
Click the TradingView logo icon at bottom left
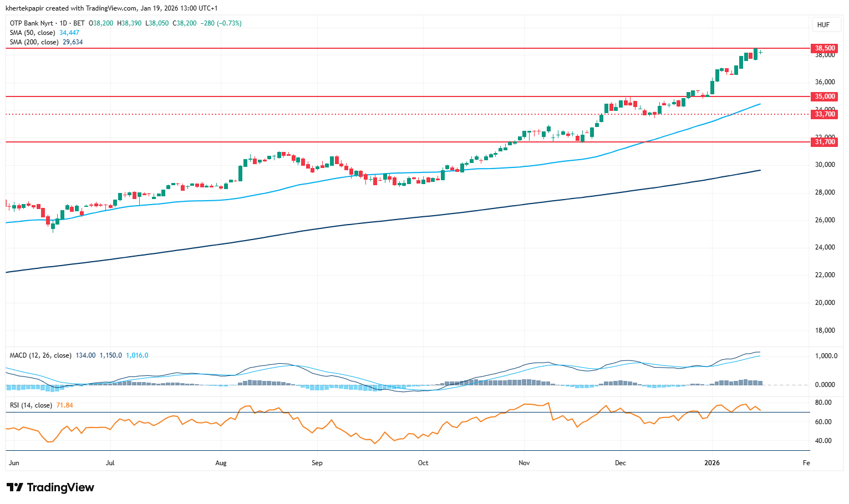click(15, 487)
